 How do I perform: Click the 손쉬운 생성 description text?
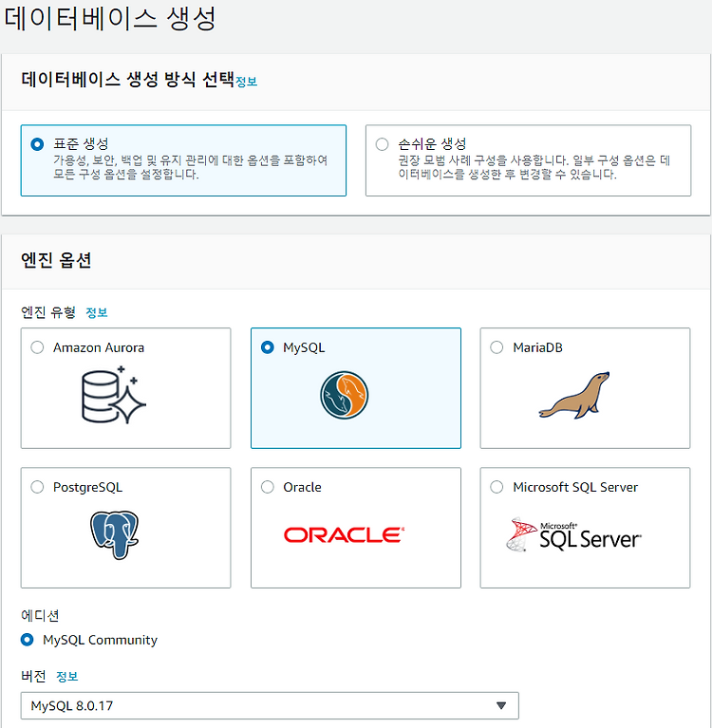point(534,167)
